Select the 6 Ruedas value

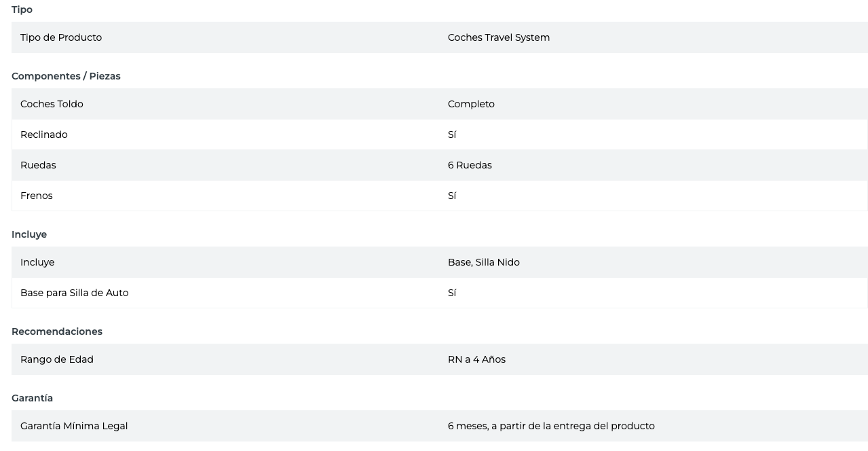(470, 165)
